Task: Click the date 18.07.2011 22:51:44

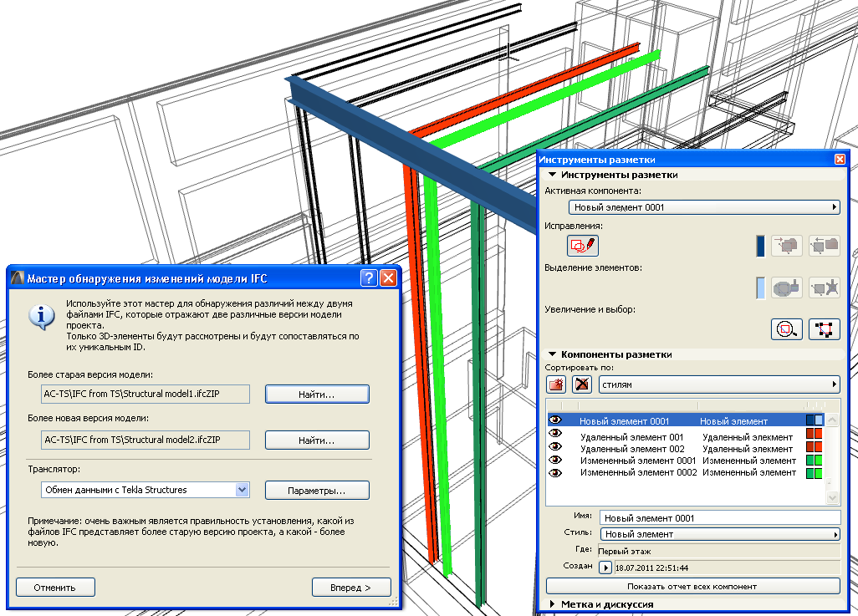Action: pos(651,568)
